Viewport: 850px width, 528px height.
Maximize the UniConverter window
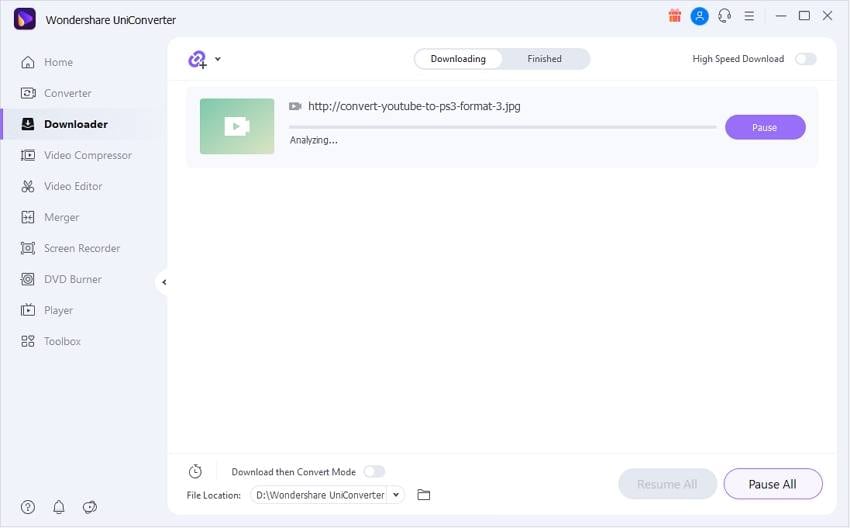[804, 16]
